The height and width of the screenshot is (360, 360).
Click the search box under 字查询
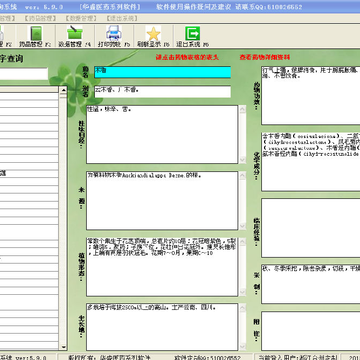pyautogui.click(x=23, y=74)
